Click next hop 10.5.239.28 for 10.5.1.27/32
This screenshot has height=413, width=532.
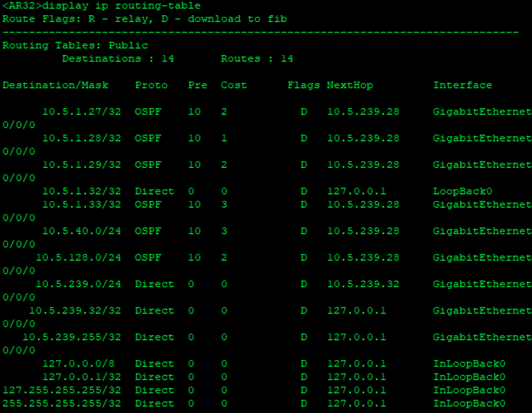(363, 111)
